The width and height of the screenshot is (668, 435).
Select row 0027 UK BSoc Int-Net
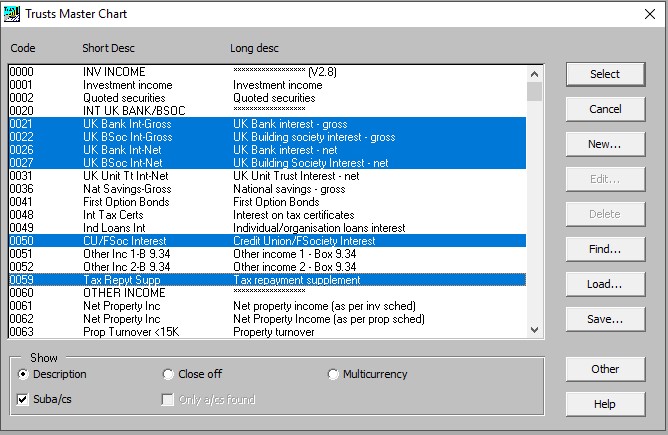point(268,163)
